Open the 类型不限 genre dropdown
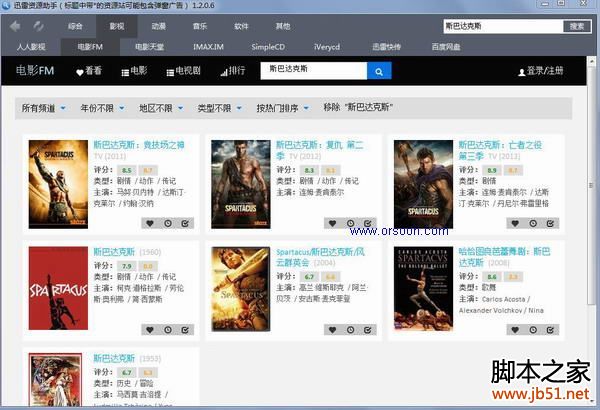 pos(220,108)
